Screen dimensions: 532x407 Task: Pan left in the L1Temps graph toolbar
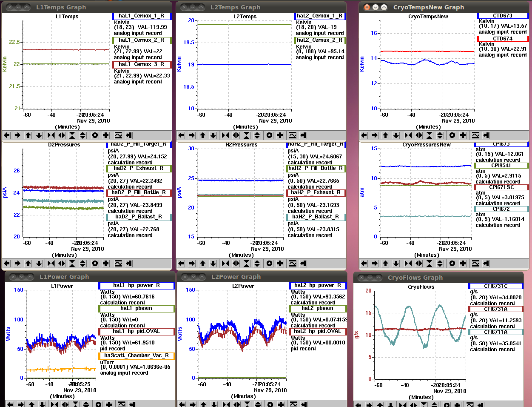(x=7, y=135)
